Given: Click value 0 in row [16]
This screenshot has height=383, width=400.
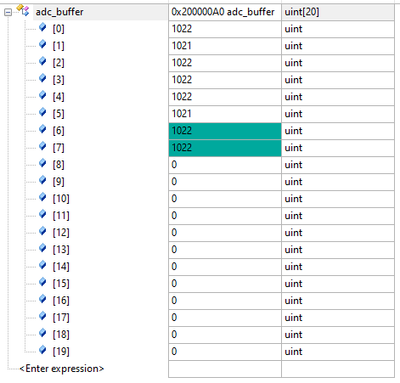Looking at the screenshot, I should [225, 301].
